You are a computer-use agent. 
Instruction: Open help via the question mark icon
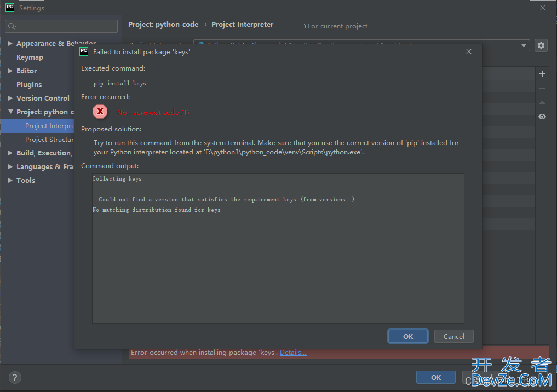pyautogui.click(x=15, y=377)
